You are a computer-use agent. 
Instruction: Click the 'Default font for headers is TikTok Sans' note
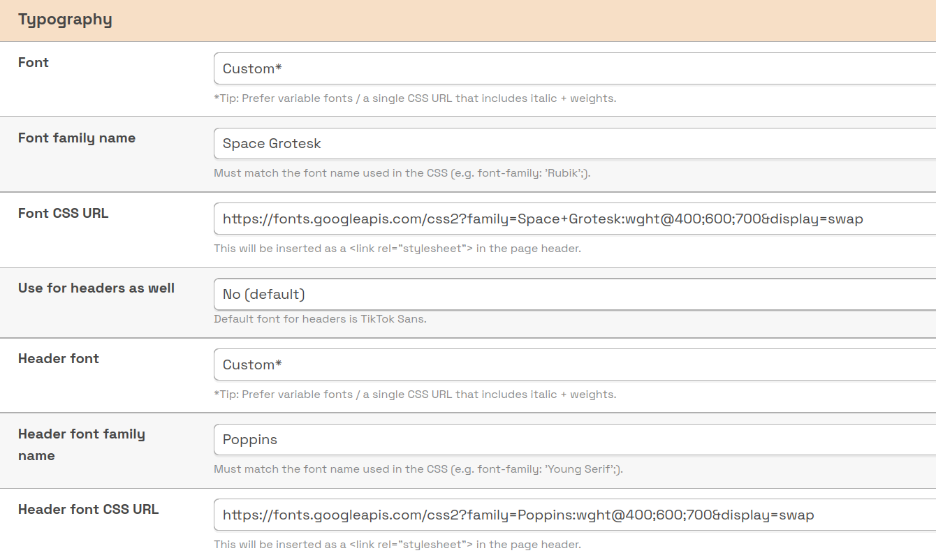click(x=320, y=319)
